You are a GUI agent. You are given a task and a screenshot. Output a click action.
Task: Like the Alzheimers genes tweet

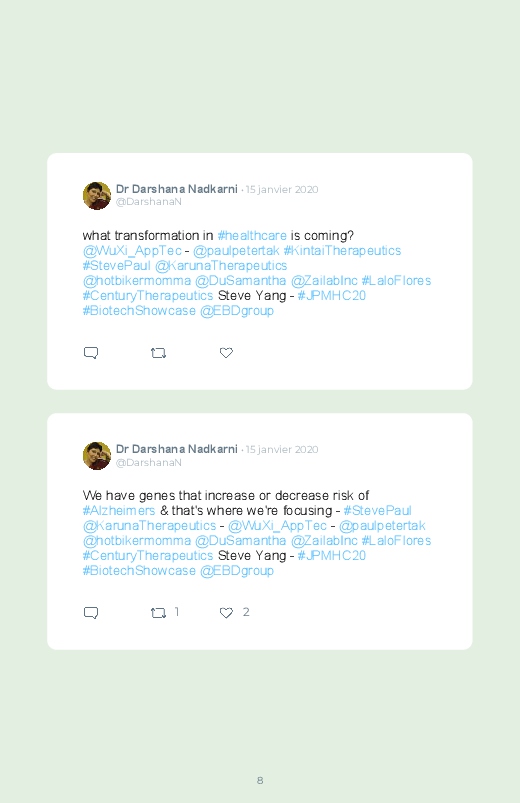226,612
